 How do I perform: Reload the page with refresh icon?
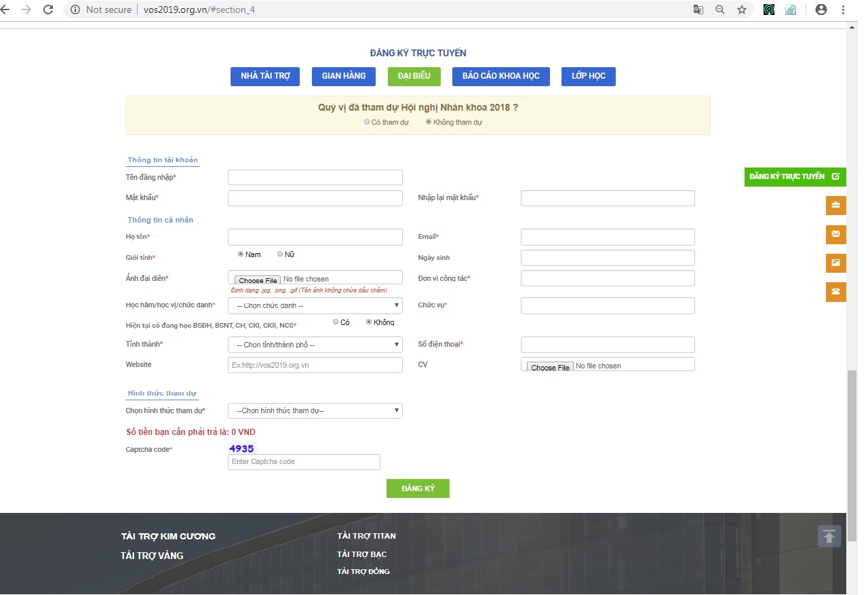tap(48, 9)
